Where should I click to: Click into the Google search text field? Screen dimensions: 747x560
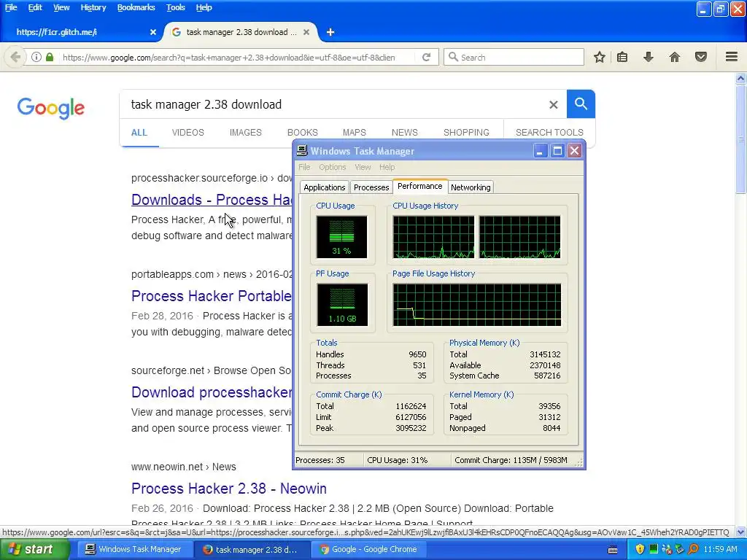(333, 104)
